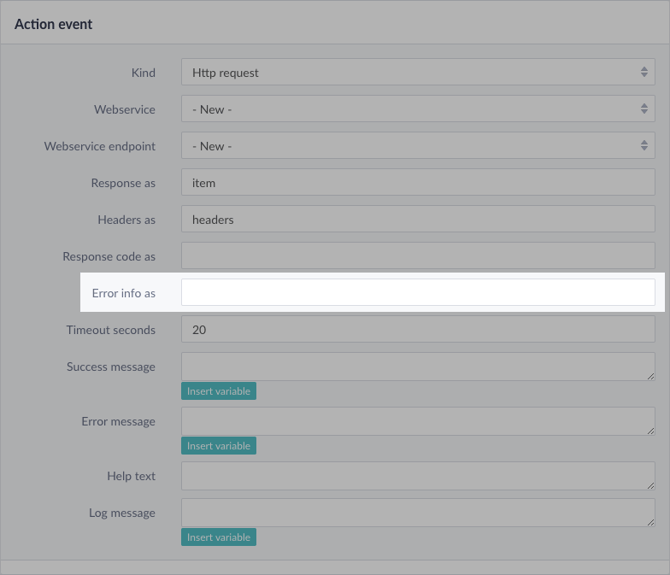Click the Kind dropdown arrow icon
This screenshot has width=670, height=575.
coord(644,72)
